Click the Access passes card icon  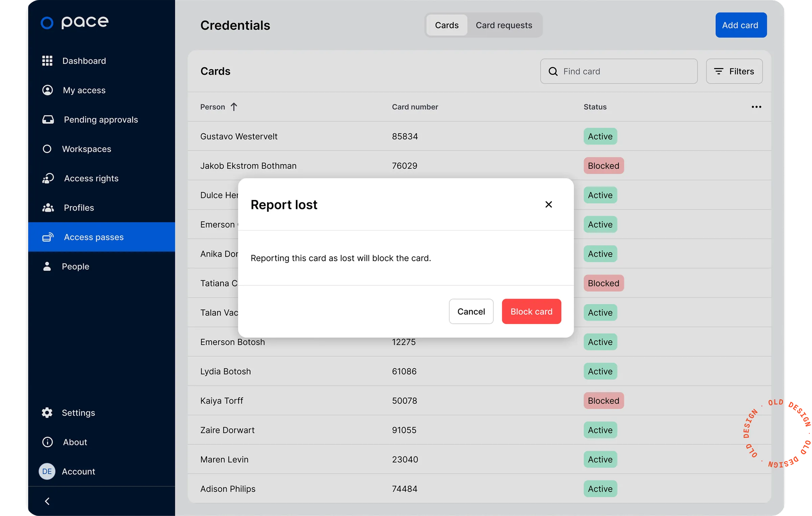pos(48,237)
